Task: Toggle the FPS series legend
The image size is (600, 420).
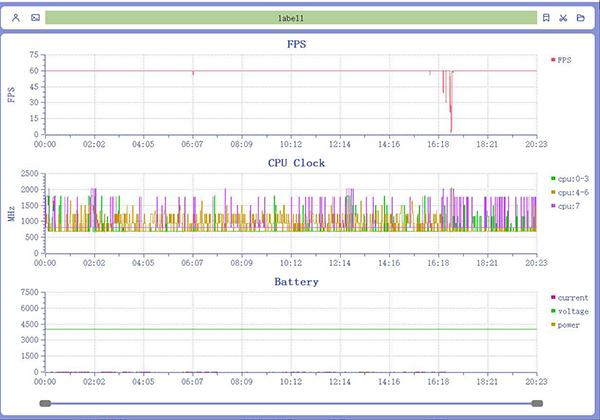Action: (x=562, y=60)
